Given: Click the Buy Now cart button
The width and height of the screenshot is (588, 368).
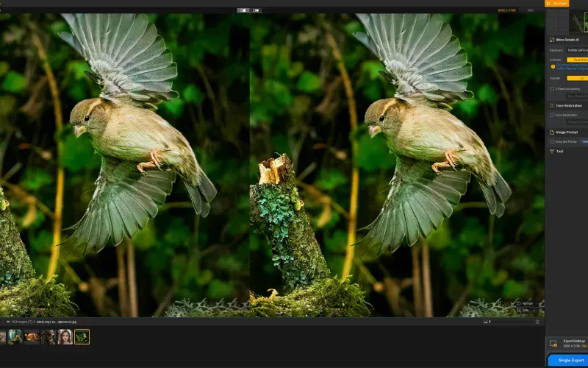Looking at the screenshot, I should (556, 4).
